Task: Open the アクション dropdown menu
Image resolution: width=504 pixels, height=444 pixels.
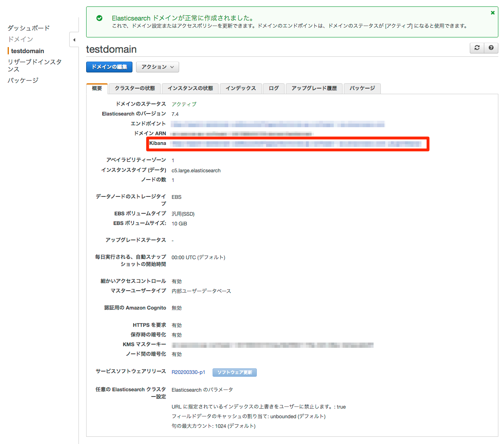Action: (157, 67)
